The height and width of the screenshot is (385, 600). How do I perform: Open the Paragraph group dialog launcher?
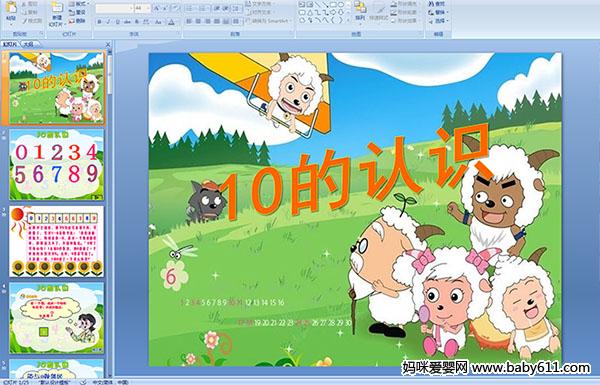point(292,33)
